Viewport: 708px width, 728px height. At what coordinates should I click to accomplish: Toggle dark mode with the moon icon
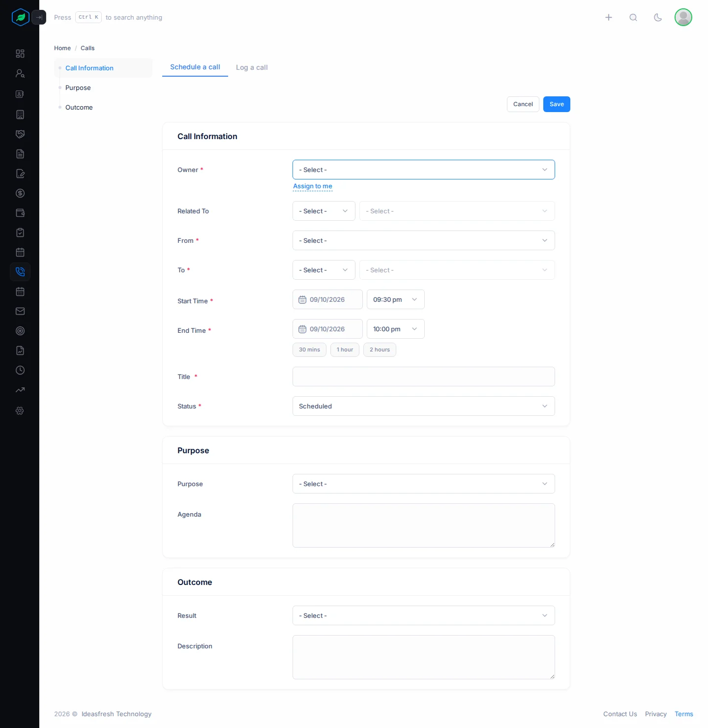pos(658,17)
